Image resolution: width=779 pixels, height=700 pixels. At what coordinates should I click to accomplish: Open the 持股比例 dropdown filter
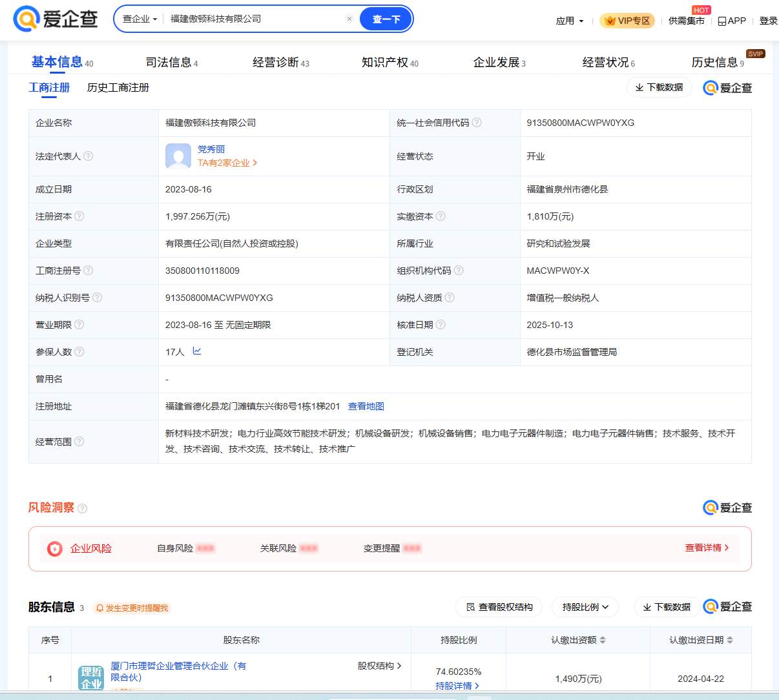585,607
